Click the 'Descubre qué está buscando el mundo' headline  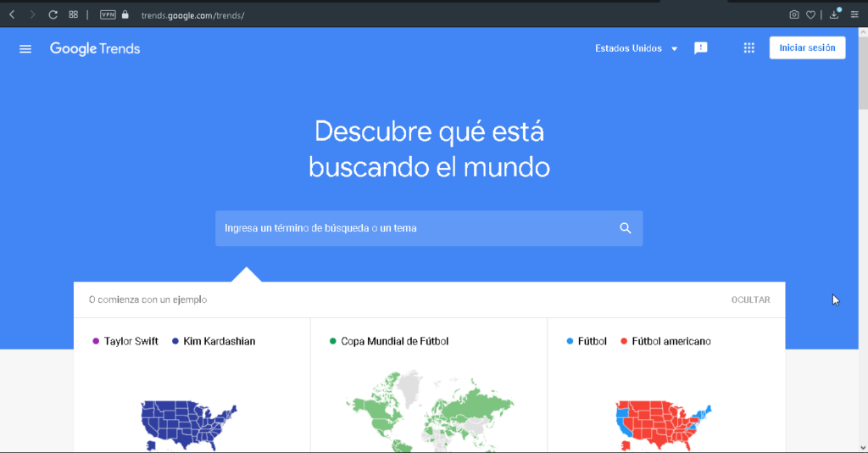tap(429, 149)
